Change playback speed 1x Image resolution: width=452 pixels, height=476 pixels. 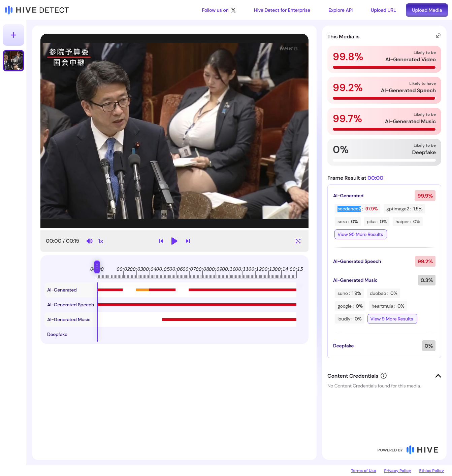(101, 241)
